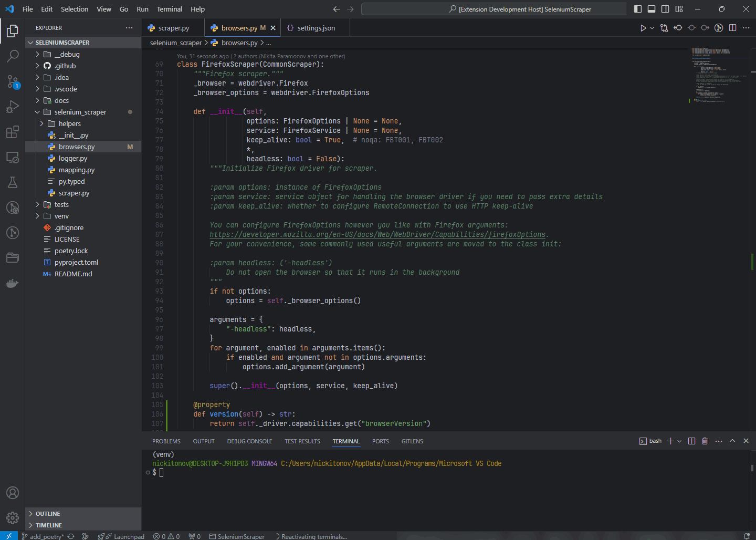
Task: Open the File menu
Action: [x=28, y=9]
